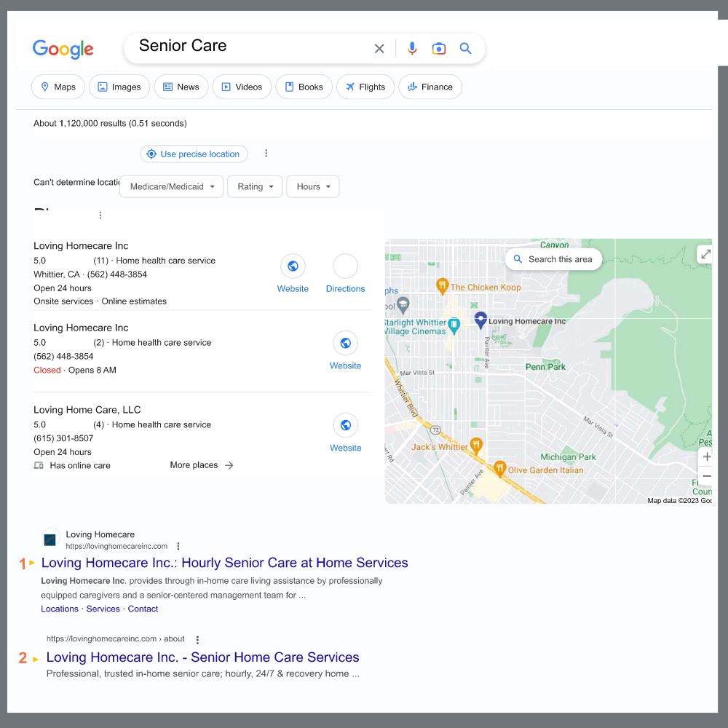Go to the Videos tab

(x=242, y=87)
